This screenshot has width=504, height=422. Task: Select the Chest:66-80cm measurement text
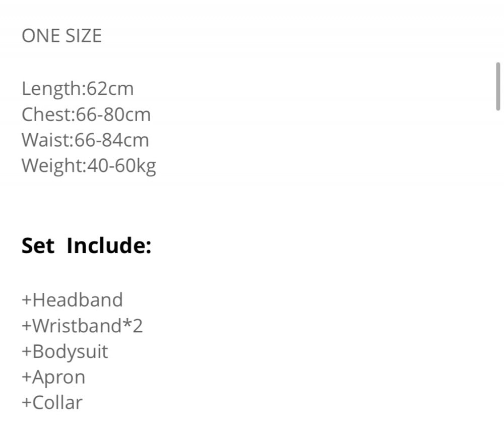(86, 114)
